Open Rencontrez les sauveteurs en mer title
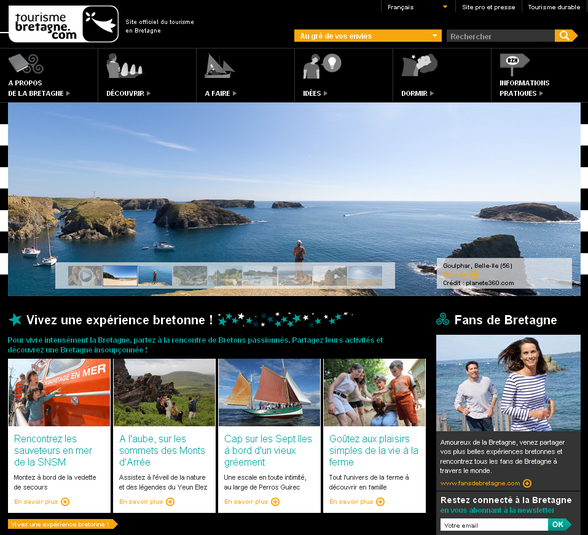588x535 pixels. coord(53,450)
